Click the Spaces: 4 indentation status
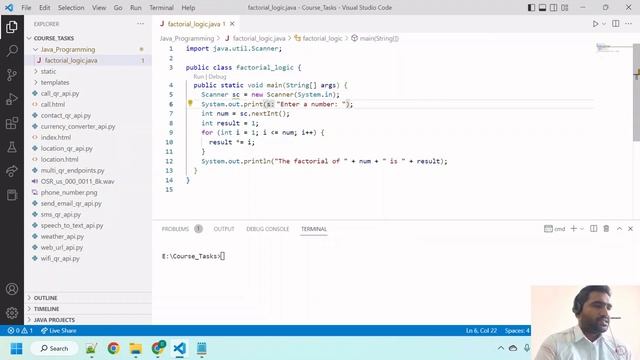Screen dimensions: 640x360 point(517,331)
